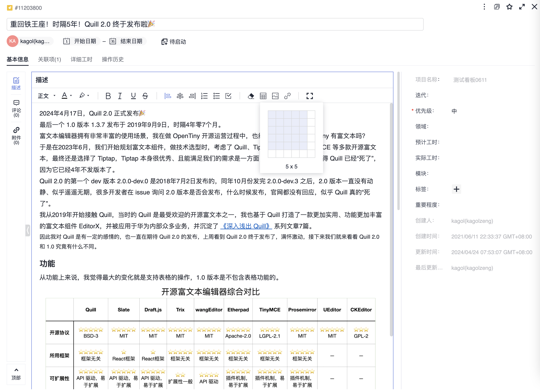The width and height of the screenshot is (540, 392).
Task: Insert an ordered numbered list
Action: point(204,96)
